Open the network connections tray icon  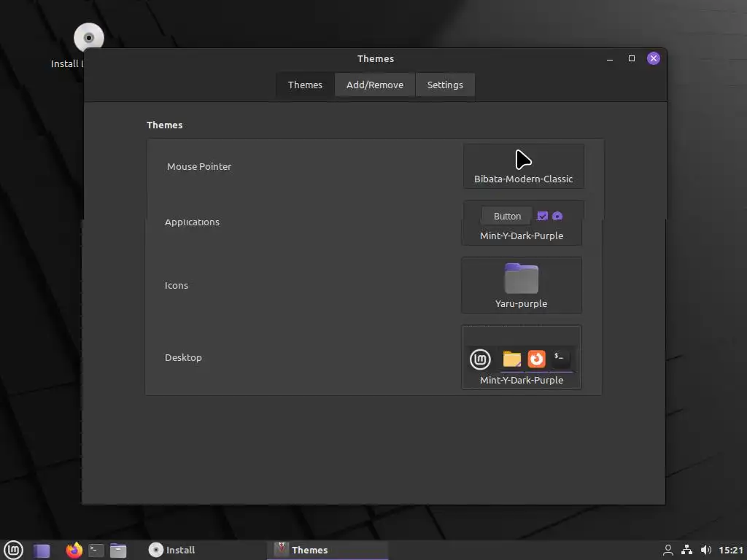[686, 550]
